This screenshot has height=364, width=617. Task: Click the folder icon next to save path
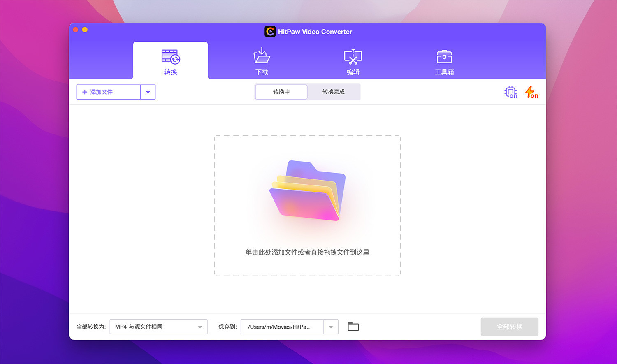coord(353,326)
